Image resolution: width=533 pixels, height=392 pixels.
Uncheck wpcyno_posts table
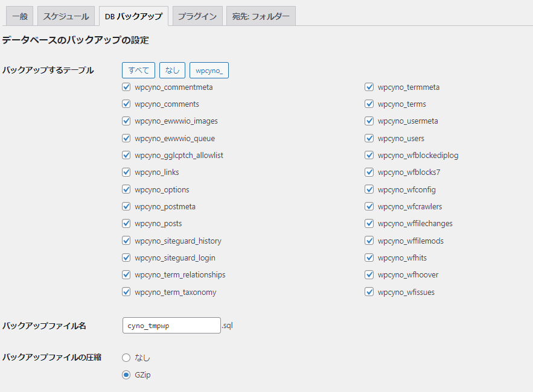(126, 224)
